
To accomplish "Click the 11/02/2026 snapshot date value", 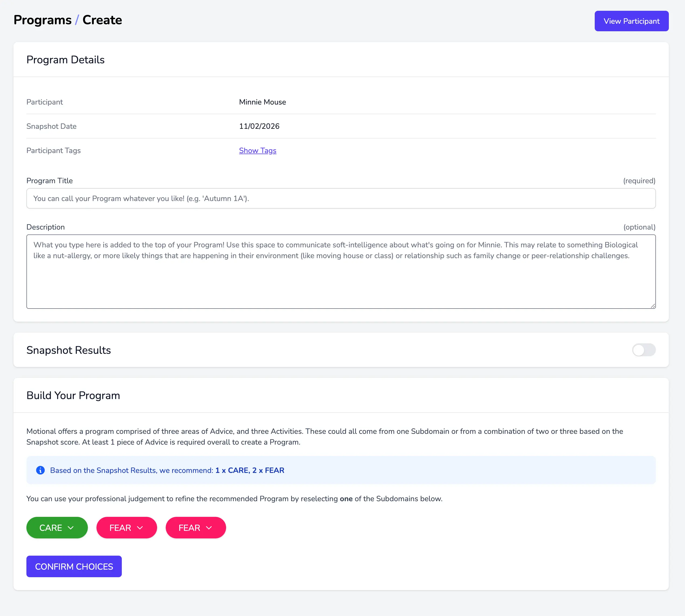I will pos(259,126).
